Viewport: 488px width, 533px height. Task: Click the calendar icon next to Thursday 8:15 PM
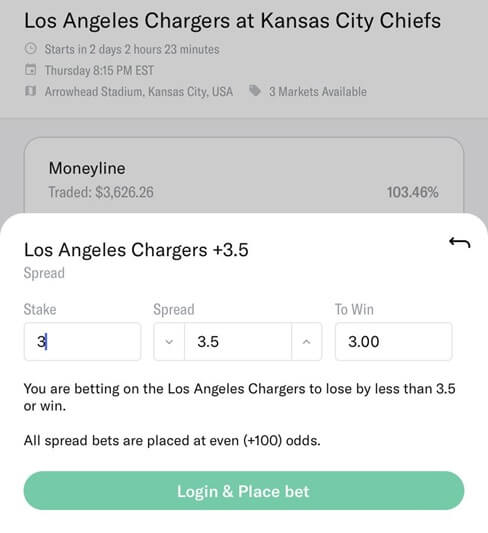tap(31, 70)
